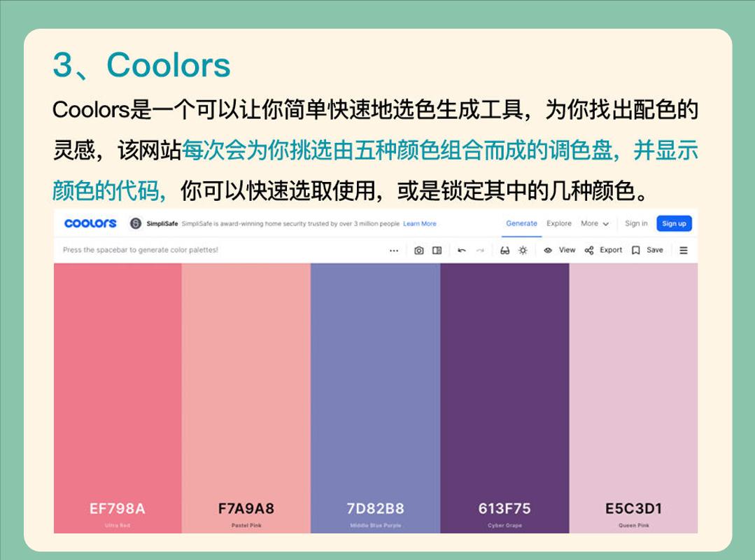This screenshot has height=560, width=755.
Task: Click the camera icon in toolbar
Action: [419, 251]
